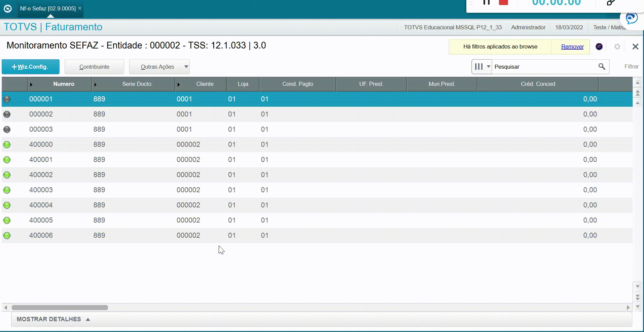Open the chat assistant bubble icon
Screen dimensions: 644x332
pos(631,18)
